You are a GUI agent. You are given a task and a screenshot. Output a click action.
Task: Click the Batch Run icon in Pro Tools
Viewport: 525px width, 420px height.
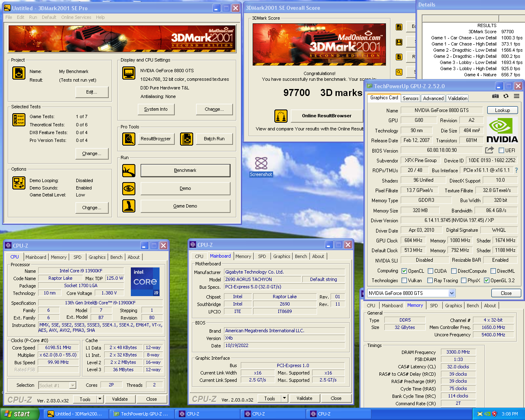(187, 139)
